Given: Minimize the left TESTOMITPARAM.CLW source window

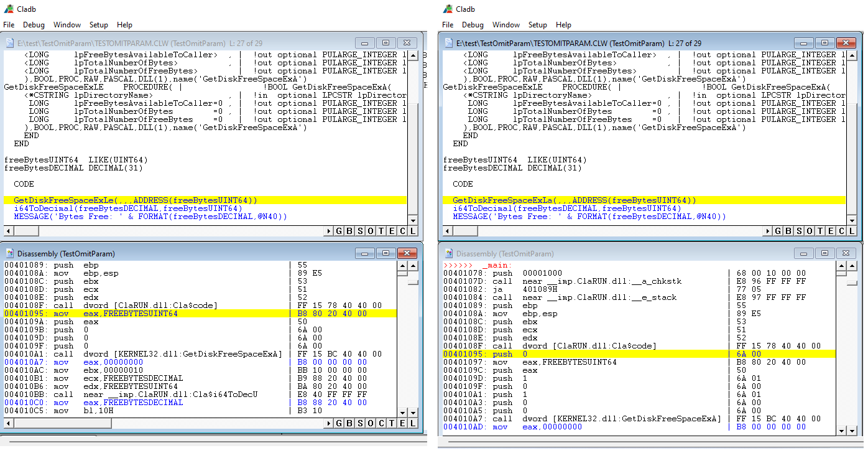Looking at the screenshot, I should (364, 43).
